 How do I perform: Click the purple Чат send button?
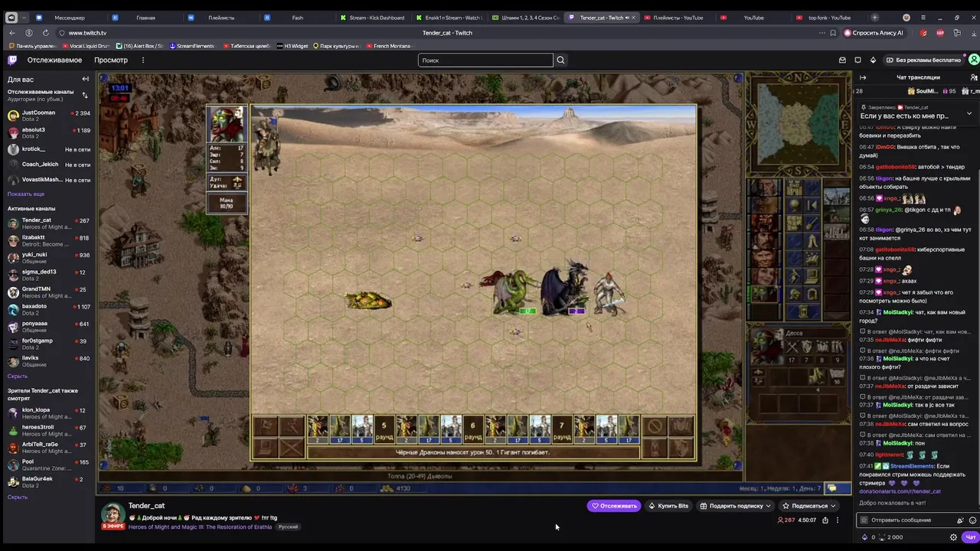[x=970, y=537]
